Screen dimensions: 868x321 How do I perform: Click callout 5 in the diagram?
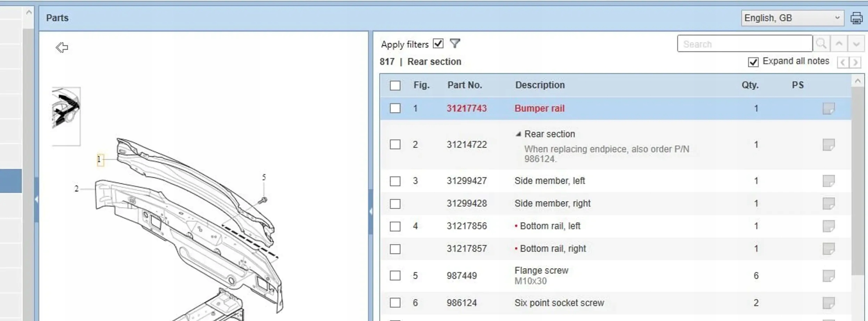click(x=264, y=177)
